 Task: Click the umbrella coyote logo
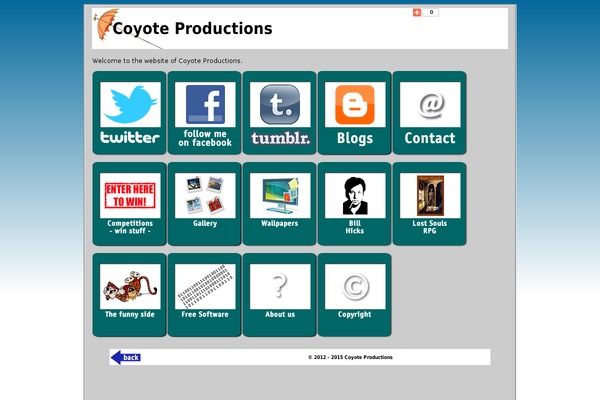pos(104,24)
